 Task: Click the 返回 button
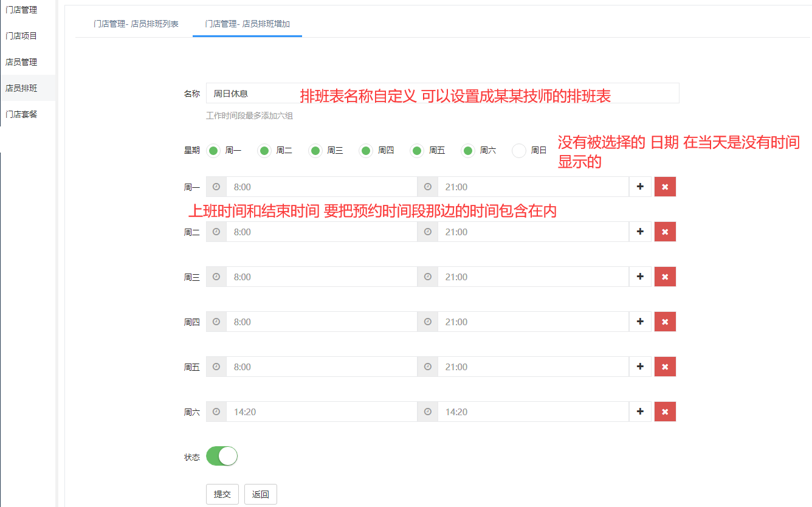pyautogui.click(x=260, y=494)
